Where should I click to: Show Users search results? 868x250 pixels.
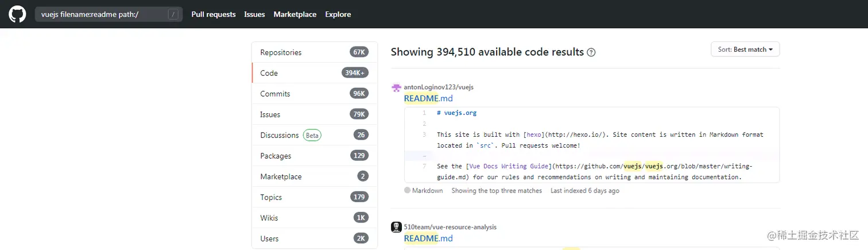click(x=269, y=239)
